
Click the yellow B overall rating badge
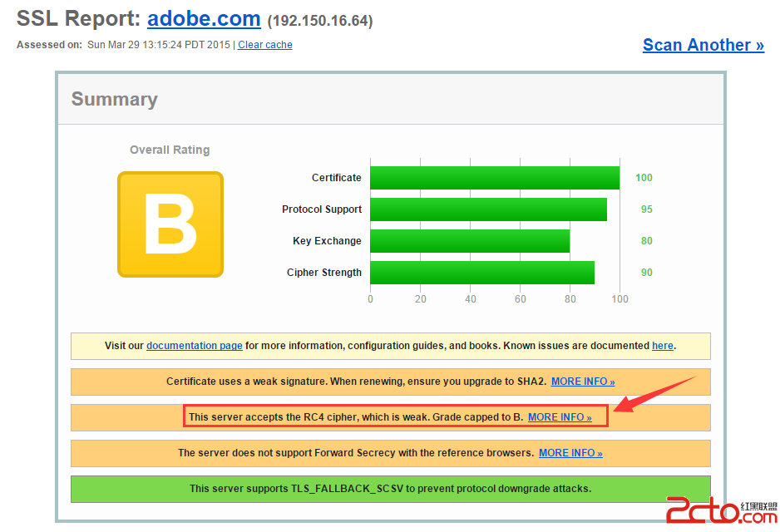170,224
